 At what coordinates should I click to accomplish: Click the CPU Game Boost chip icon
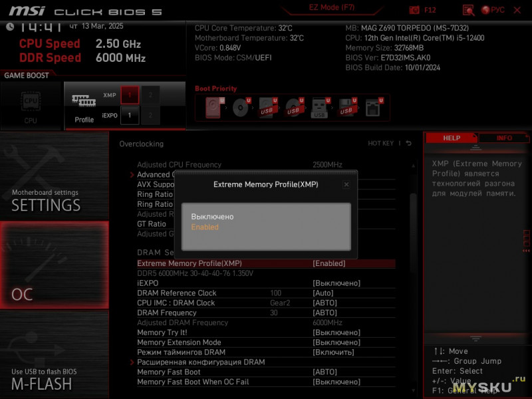point(31,101)
